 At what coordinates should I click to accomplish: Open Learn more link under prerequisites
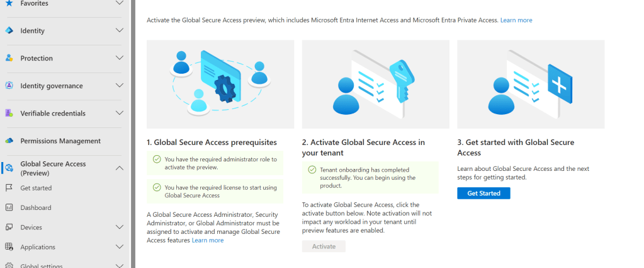208,240
